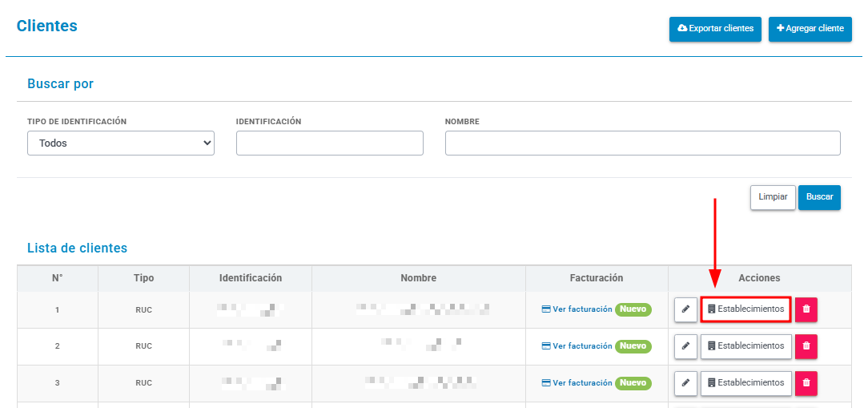Open Establecimientos for client 1
Image resolution: width=868 pixels, height=408 pixels.
coord(745,309)
